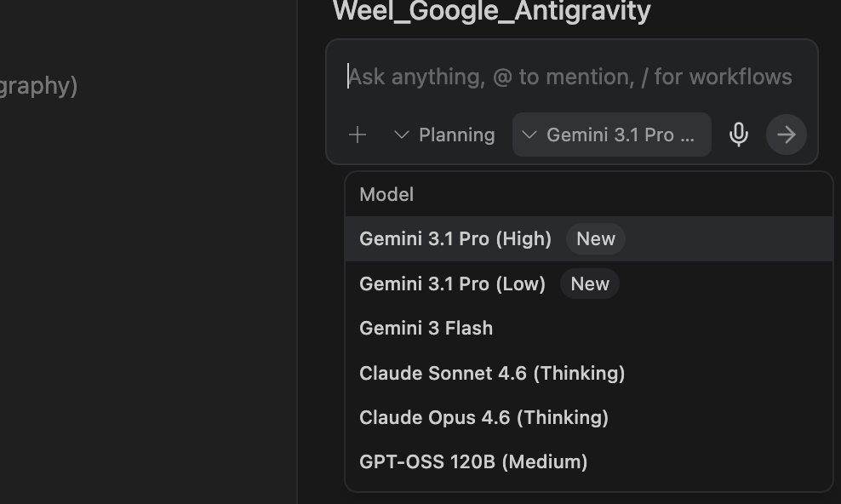This screenshot has height=504, width=841.
Task: Open the Gemini 3.1 Pro model dropdown
Action: (x=611, y=134)
